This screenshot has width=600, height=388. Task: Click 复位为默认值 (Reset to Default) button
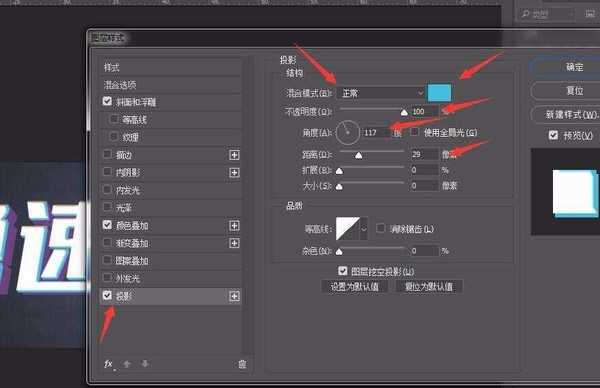[x=429, y=287]
